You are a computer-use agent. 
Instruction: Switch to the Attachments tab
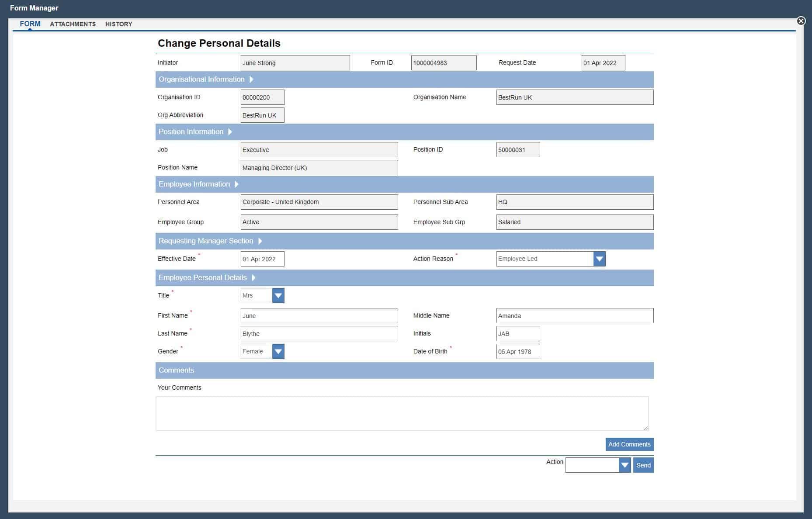(73, 24)
